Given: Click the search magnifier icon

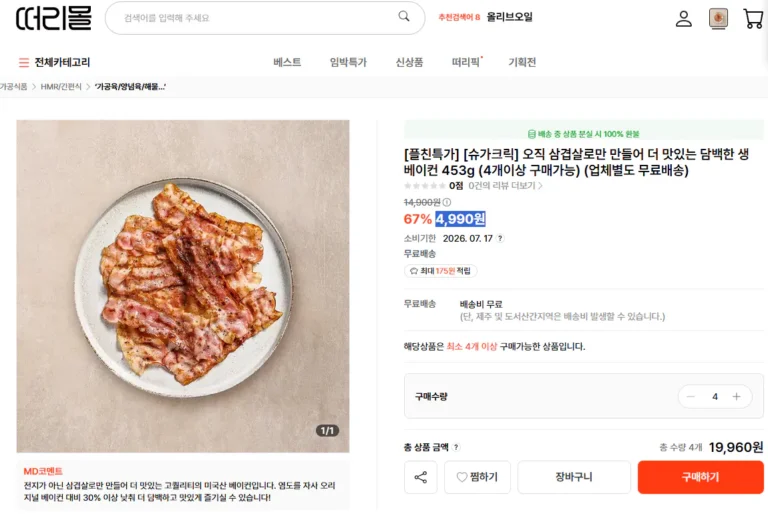Looking at the screenshot, I should click(404, 16).
